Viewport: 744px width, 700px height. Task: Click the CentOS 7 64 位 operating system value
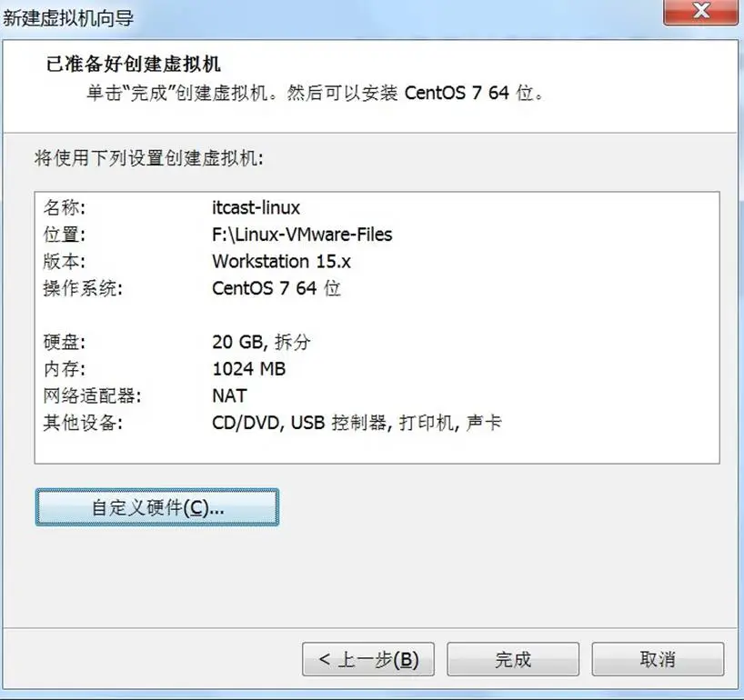276,288
